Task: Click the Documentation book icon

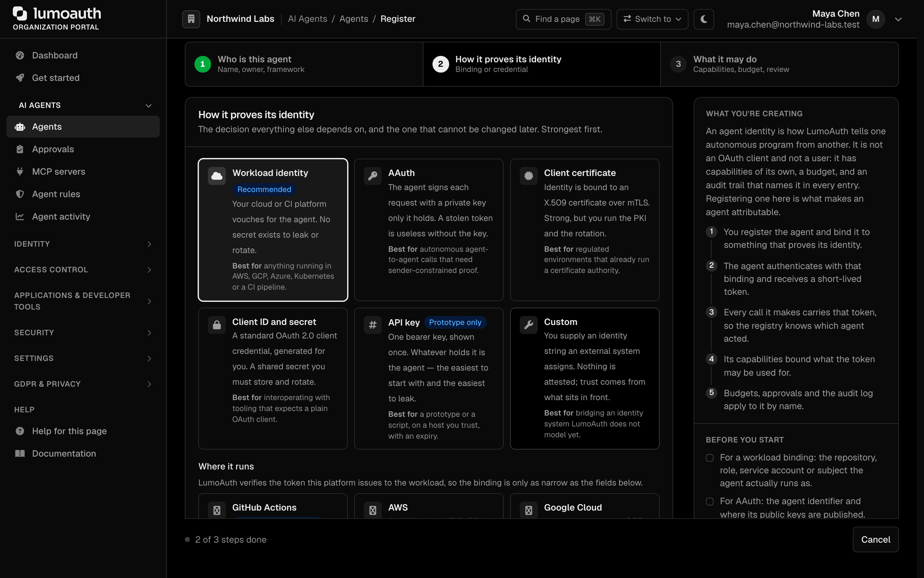Action: pyautogui.click(x=20, y=453)
